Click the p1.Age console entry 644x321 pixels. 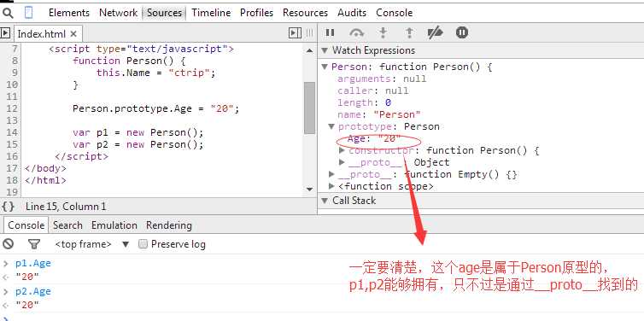[x=33, y=263]
